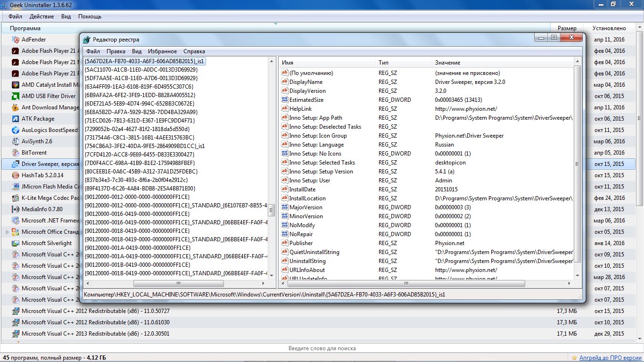644x362 pixels.
Task: Select the BitTorrent icon in program list
Action: pos(15,153)
